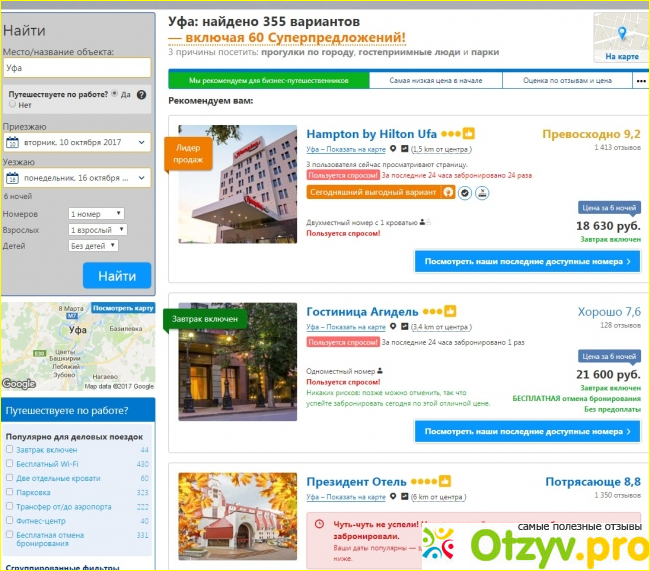Select tab 'Самая низкая цена в начале'
The image size is (650, 571).
tap(436, 80)
